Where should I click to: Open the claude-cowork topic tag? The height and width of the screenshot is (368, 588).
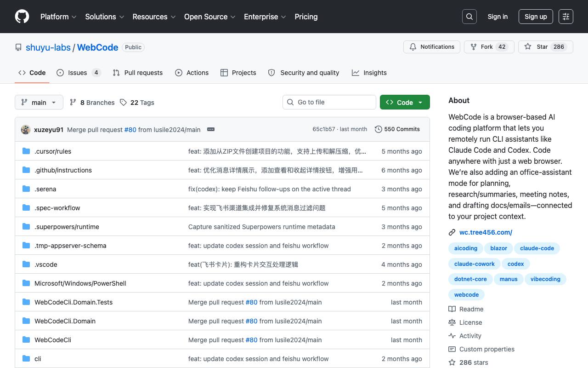(475, 264)
